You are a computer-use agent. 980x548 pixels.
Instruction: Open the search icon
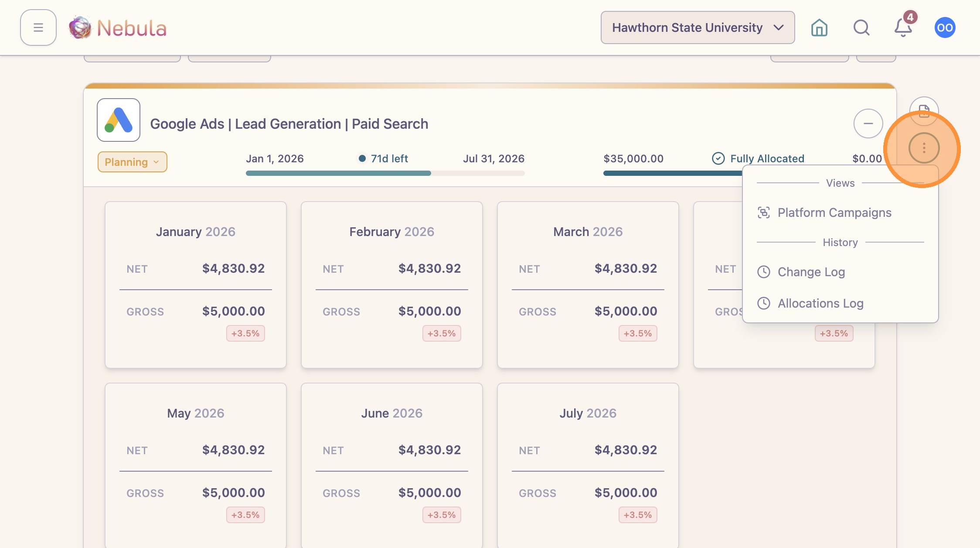pyautogui.click(x=861, y=27)
